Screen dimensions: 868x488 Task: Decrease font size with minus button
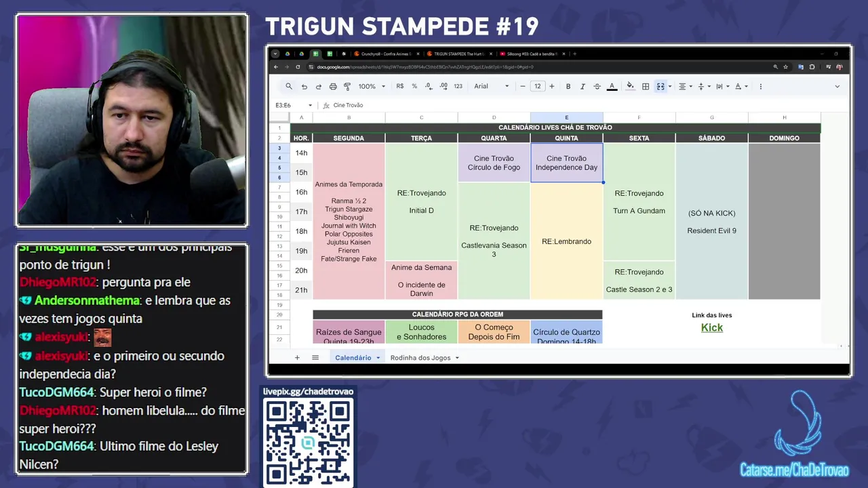click(523, 86)
